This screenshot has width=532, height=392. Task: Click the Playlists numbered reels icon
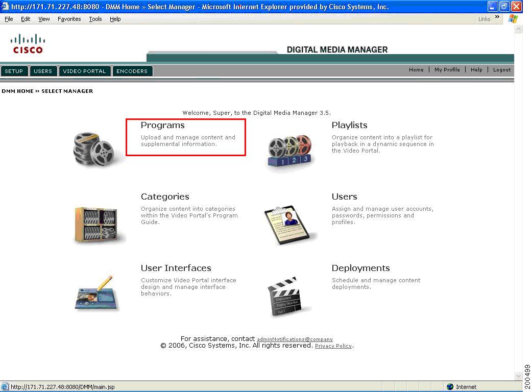click(289, 149)
